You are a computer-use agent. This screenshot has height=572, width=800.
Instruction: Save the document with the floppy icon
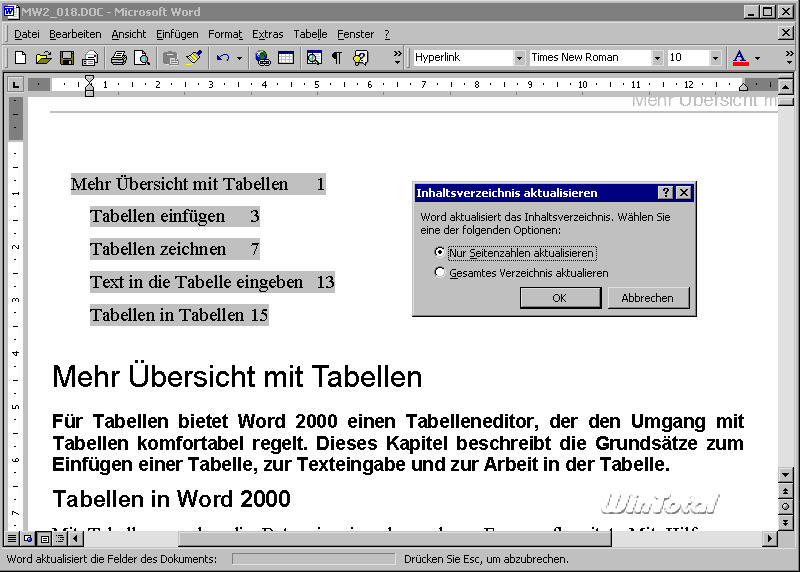click(67, 58)
